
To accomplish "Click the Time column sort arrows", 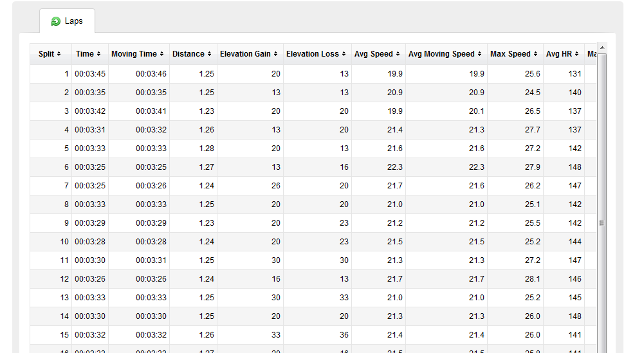I will coord(98,54).
